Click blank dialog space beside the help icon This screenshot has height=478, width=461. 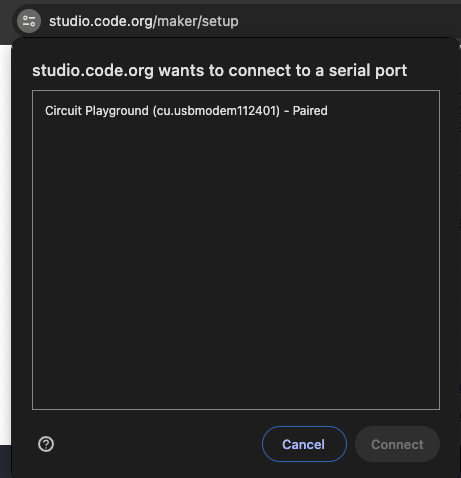157,444
